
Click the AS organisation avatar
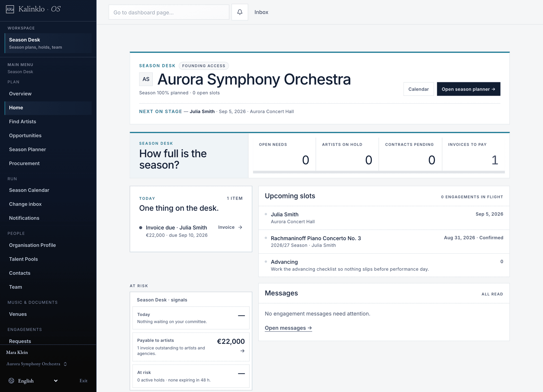pyautogui.click(x=146, y=79)
